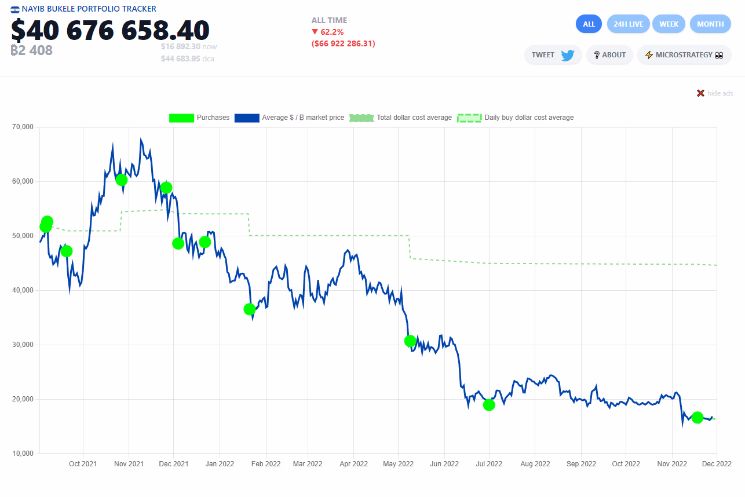
Task: Toggle the Total dollar cost average series
Action: point(361,117)
